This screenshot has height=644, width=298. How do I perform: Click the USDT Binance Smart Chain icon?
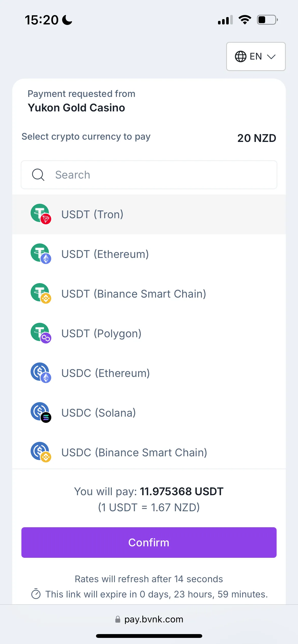(x=41, y=293)
